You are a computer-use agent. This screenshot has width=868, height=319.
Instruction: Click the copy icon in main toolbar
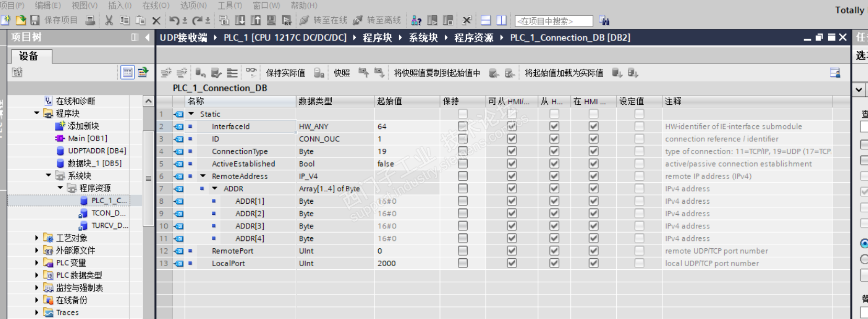point(125,20)
